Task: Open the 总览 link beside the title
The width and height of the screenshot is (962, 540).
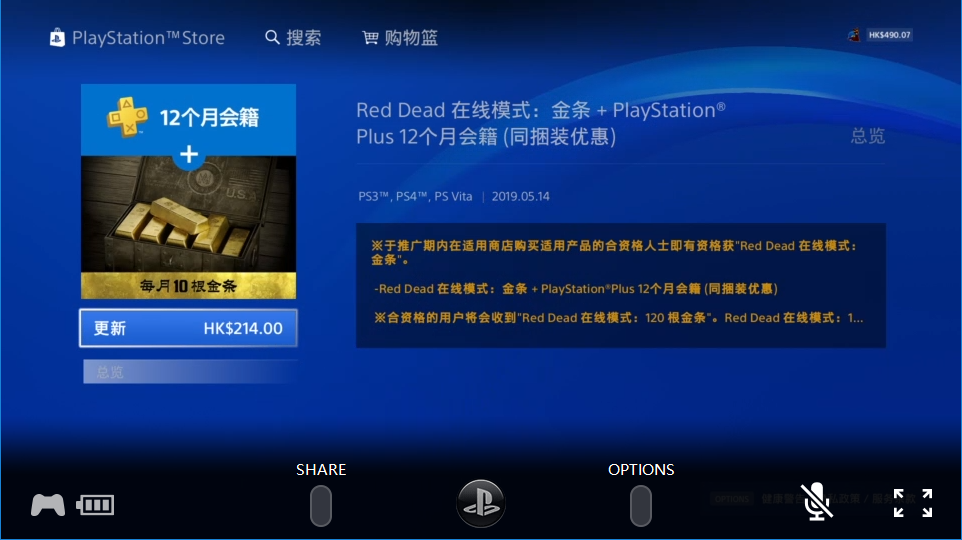Action: pos(868,136)
